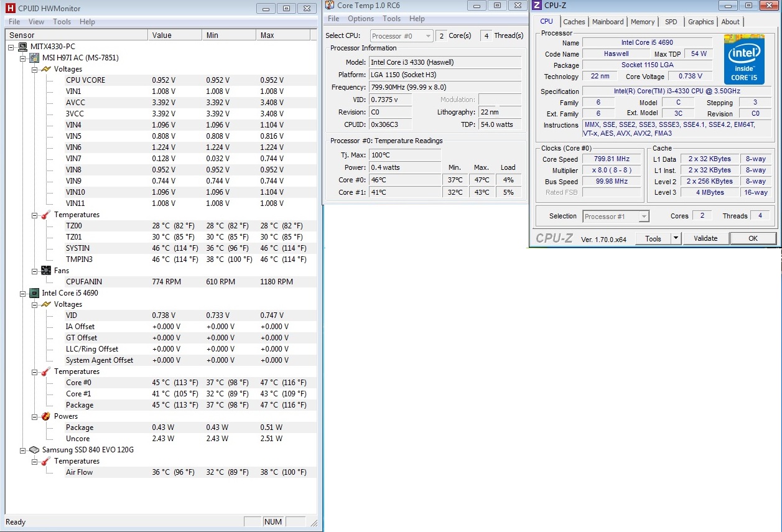This screenshot has height=532, width=782.
Task: Open the Selection processor dropdown in CPU-Z
Action: 616,217
